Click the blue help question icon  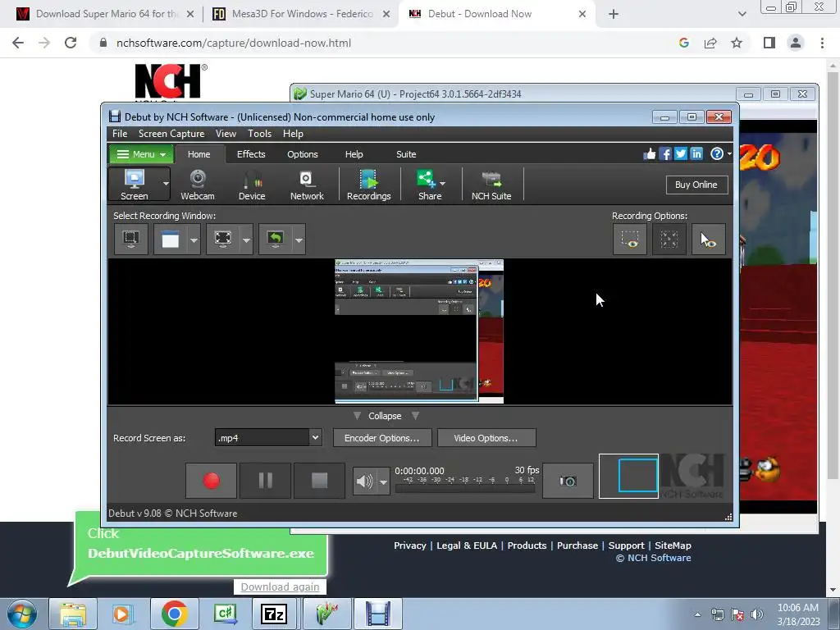pyautogui.click(x=717, y=154)
